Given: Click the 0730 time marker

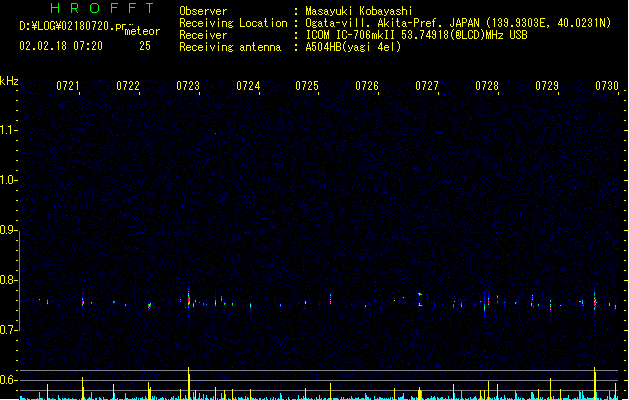Looking at the screenshot, I should pos(607,86).
